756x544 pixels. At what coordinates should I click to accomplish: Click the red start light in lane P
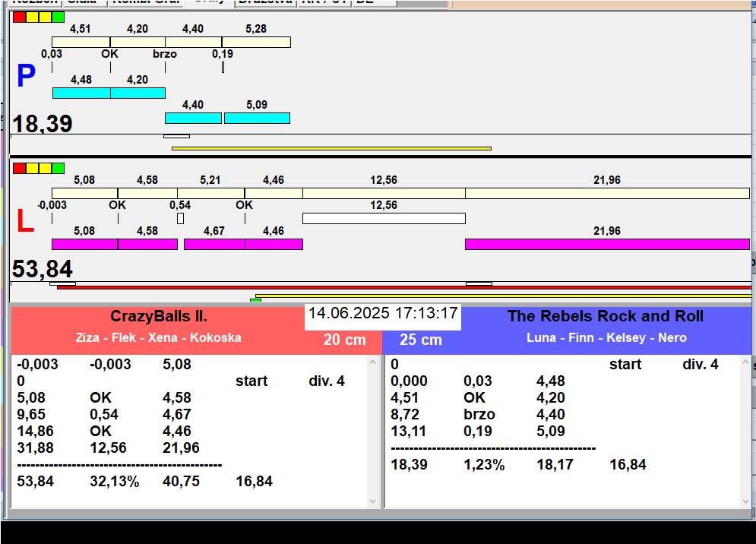(20, 17)
